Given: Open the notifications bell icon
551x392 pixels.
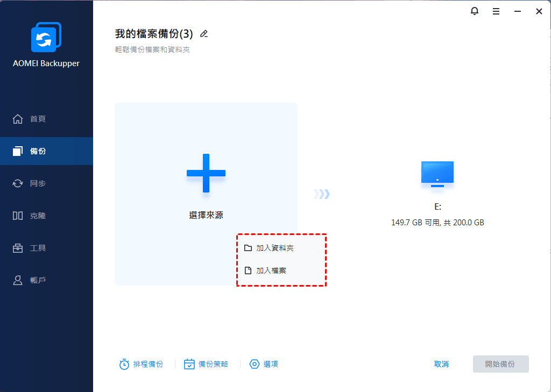Looking at the screenshot, I should coord(475,11).
